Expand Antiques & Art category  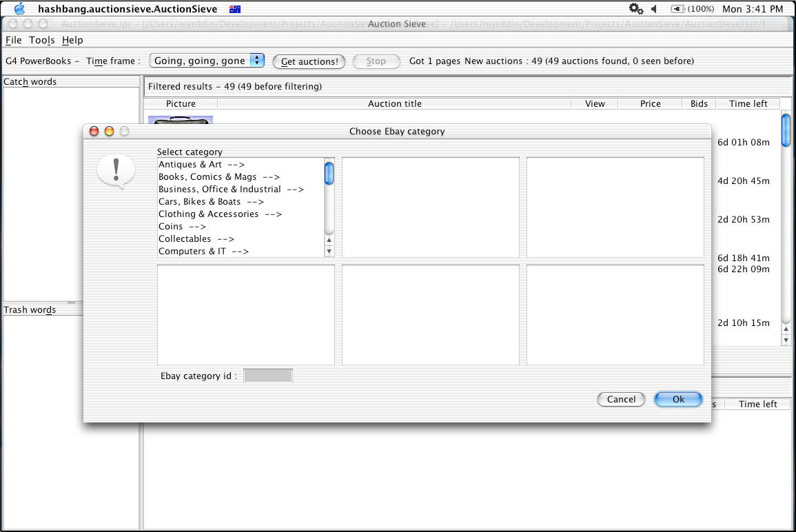point(201,165)
